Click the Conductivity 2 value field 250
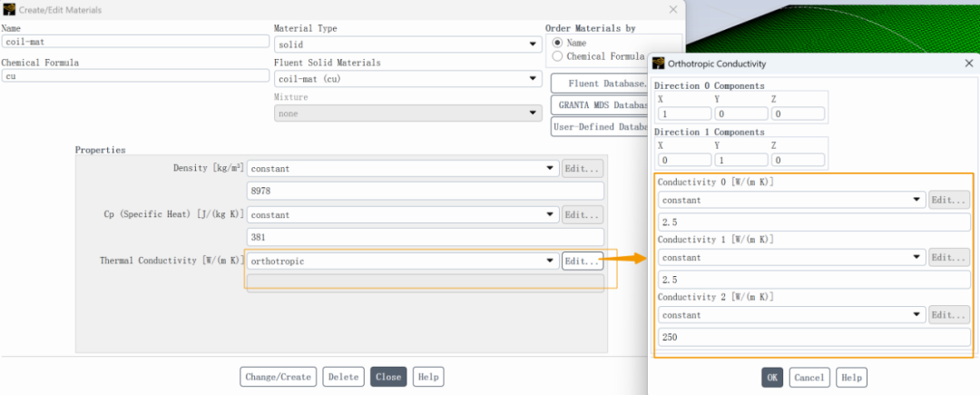This screenshot has height=395, width=980. click(x=814, y=338)
